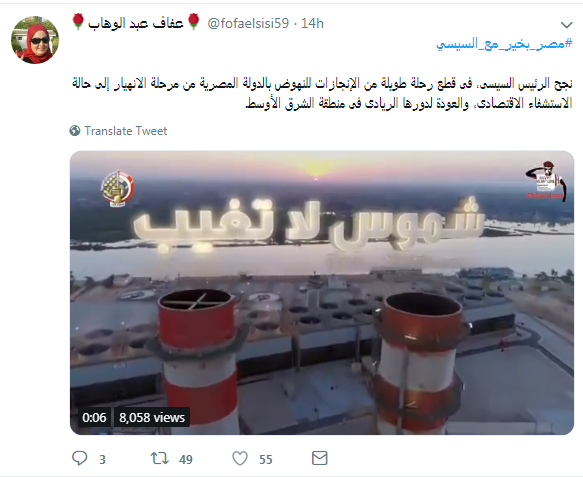Screen dimensions: 583x477
Task: Like the tweet with the heart icon
Action: (240, 458)
